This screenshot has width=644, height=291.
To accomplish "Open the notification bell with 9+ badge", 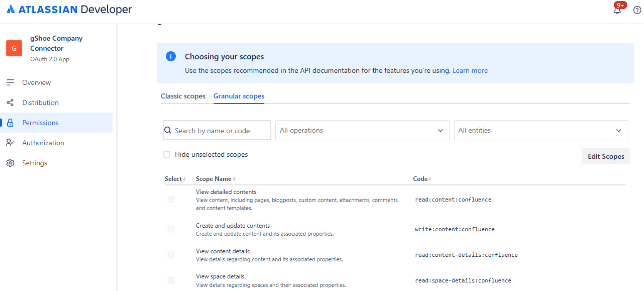I will coord(617,10).
